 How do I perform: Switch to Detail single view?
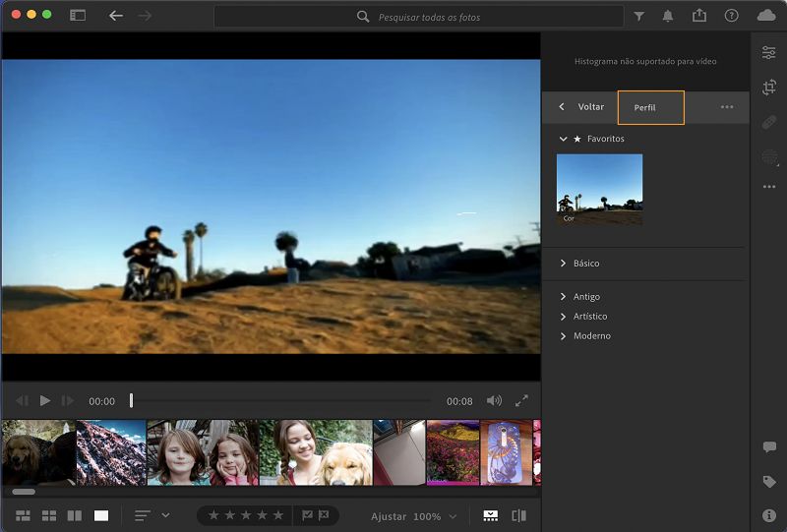[101, 515]
